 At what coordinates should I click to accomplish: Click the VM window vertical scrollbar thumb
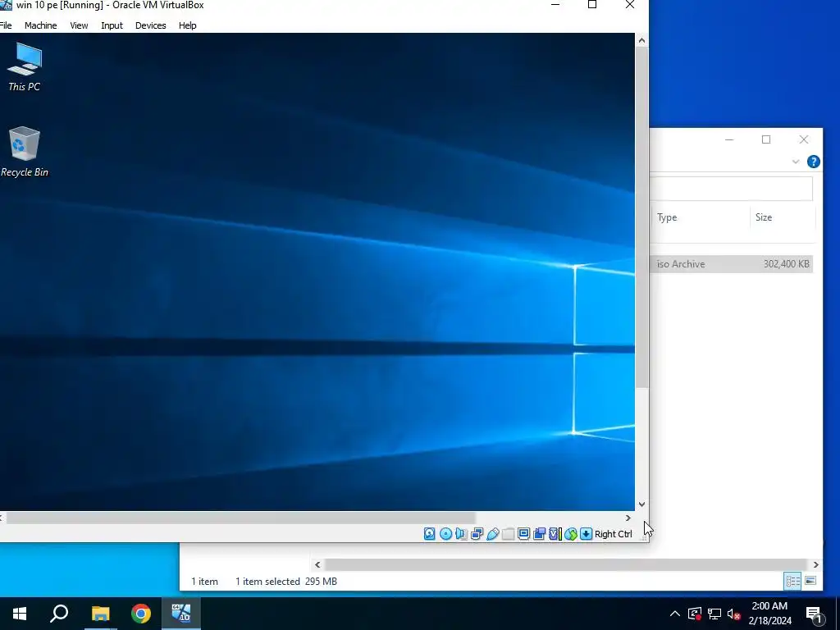641,217
